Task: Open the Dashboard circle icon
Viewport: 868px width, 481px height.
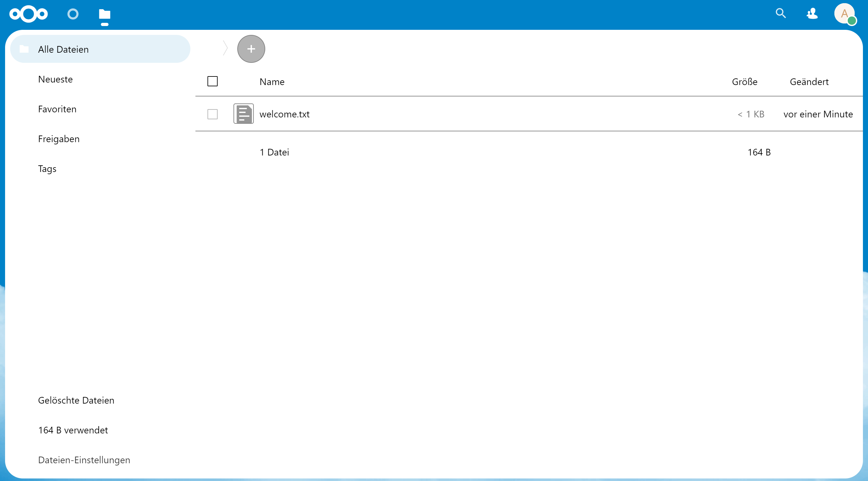Action: 73,14
